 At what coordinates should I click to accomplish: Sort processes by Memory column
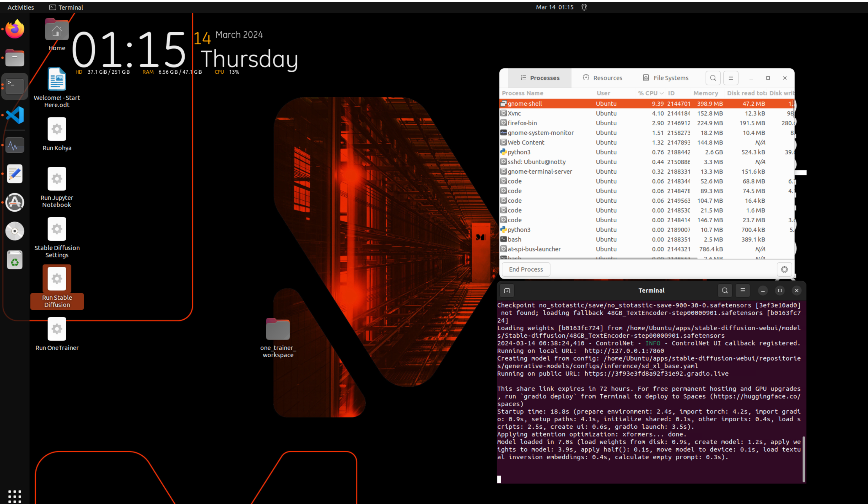pos(705,93)
